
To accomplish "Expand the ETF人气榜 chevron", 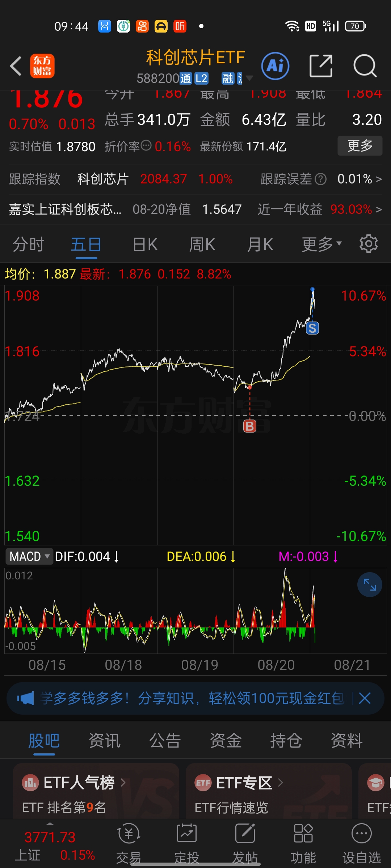I will 123,783.
